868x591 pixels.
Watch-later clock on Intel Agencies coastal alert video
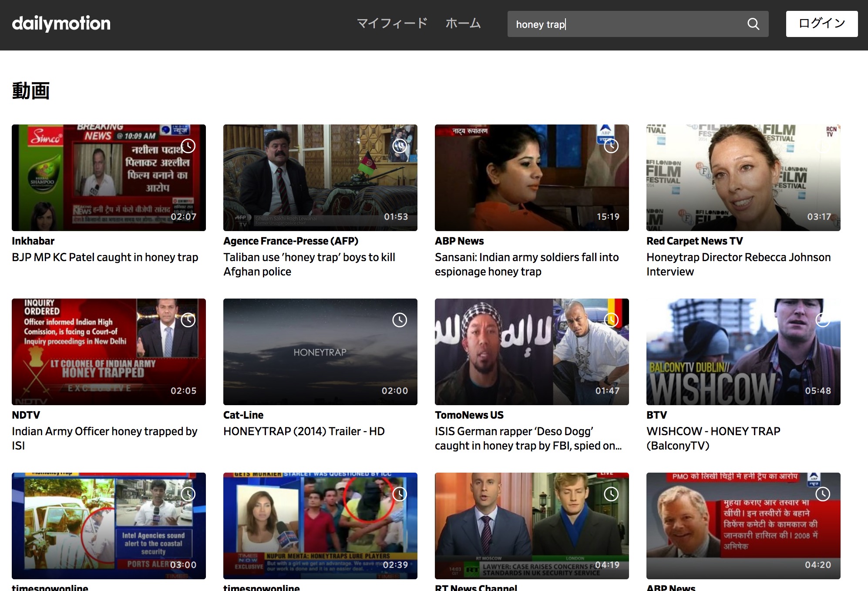pyautogui.click(x=188, y=494)
